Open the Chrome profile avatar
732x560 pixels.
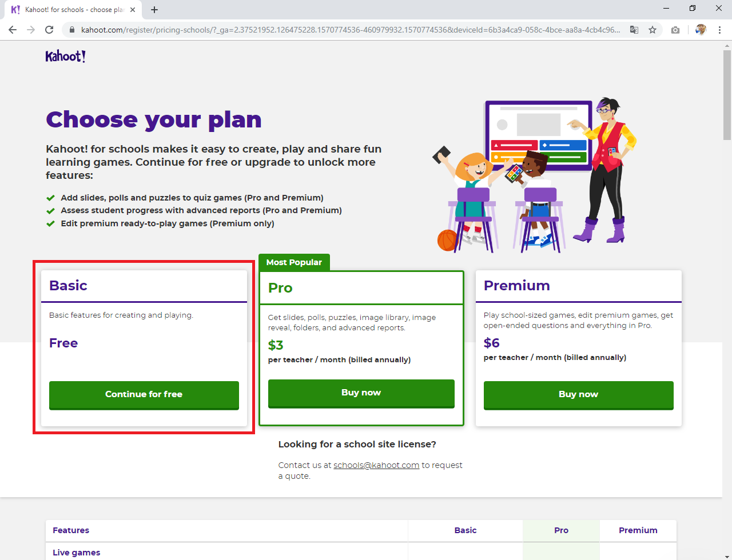[701, 30]
